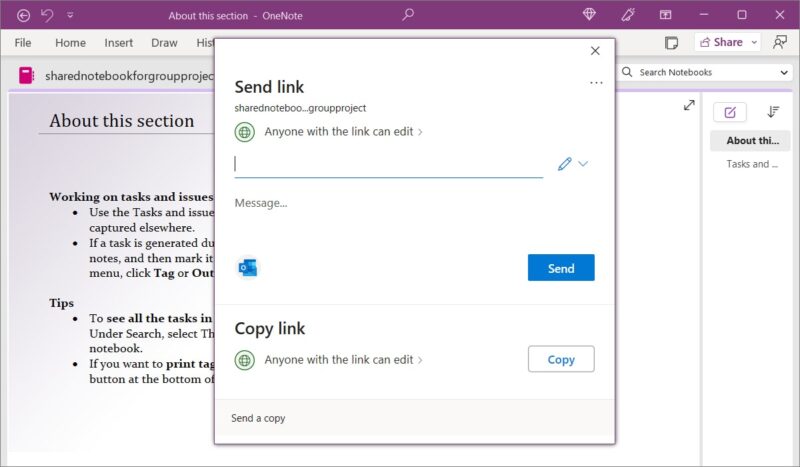Image resolution: width=800 pixels, height=467 pixels.
Task: Expand the Search Notebooks scope dropdown
Action: coord(784,72)
